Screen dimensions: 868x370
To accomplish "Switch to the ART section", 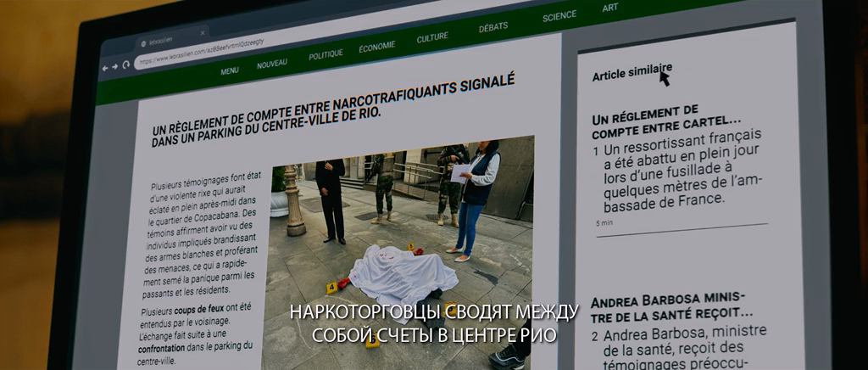I will tap(609, 8).
